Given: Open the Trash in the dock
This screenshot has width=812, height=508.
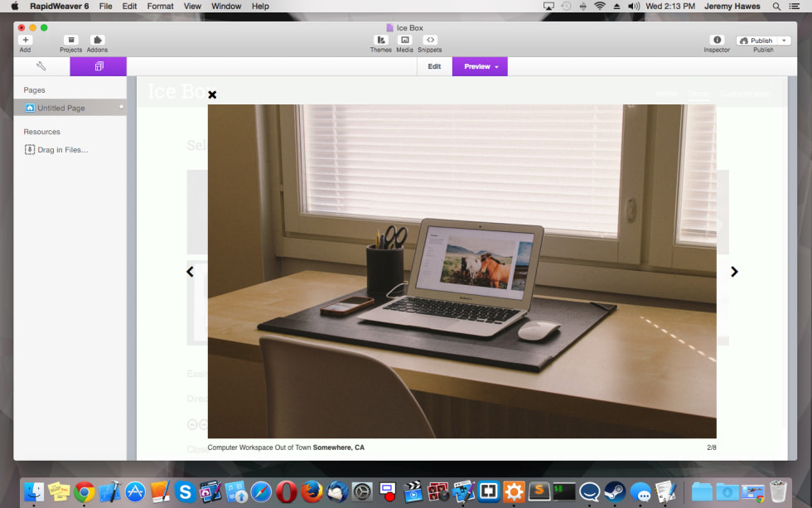Looking at the screenshot, I should pyautogui.click(x=778, y=491).
